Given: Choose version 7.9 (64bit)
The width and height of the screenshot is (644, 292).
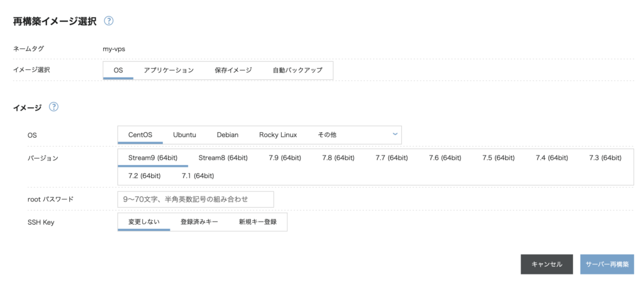Looking at the screenshot, I should 285,158.
